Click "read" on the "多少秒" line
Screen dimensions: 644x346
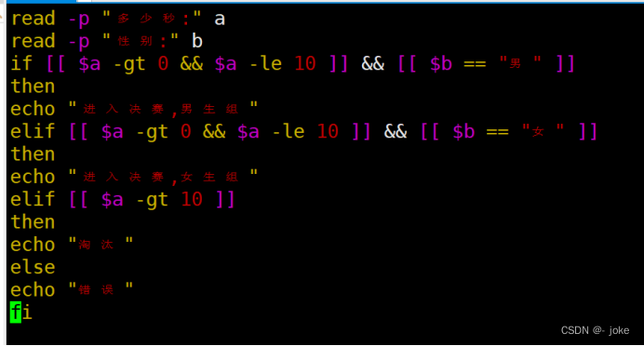[33, 19]
